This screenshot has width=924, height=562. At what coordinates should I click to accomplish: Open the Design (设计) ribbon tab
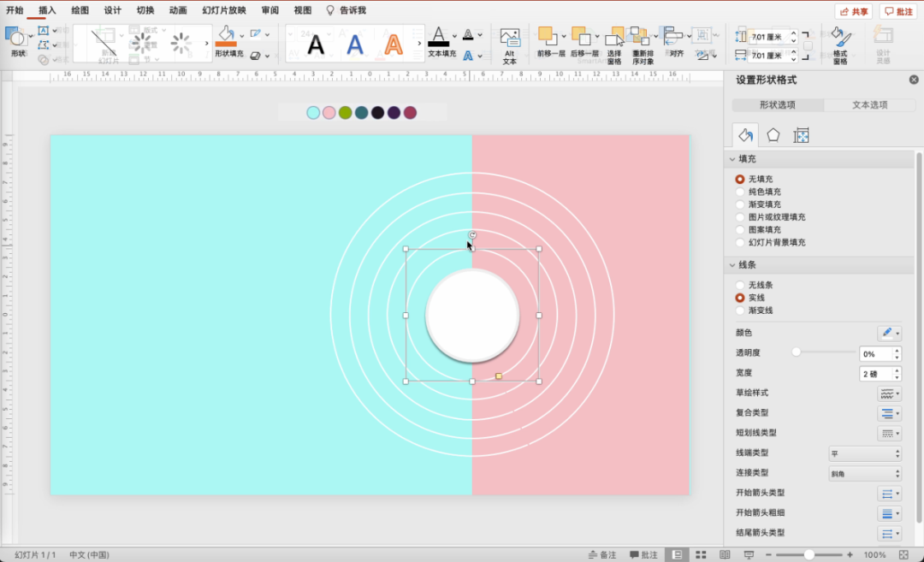coord(112,10)
